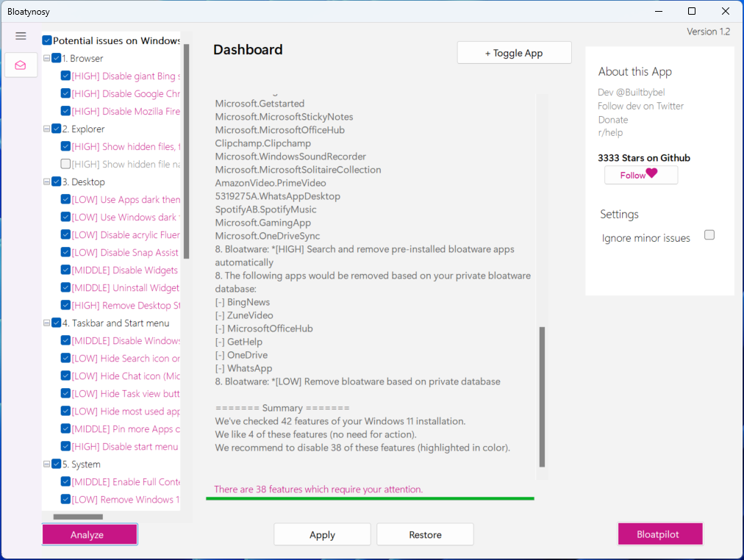The height and width of the screenshot is (560, 744).
Task: Select Enable Full Context tree item
Action: point(126,482)
